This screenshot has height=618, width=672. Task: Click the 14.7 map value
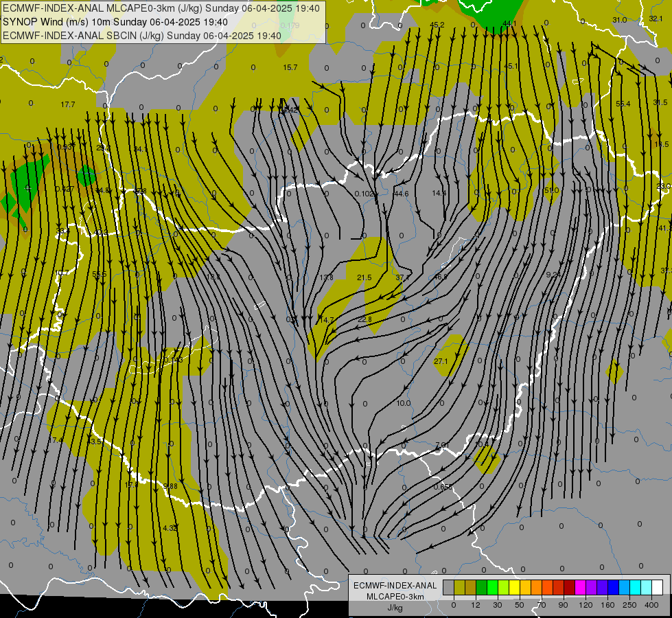point(327,320)
